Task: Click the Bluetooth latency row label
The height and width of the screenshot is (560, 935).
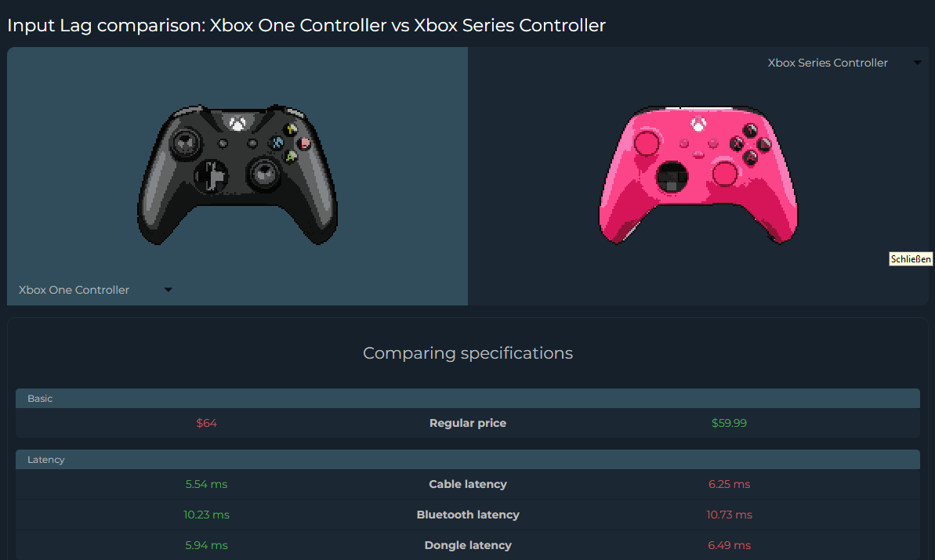Action: pos(467,515)
